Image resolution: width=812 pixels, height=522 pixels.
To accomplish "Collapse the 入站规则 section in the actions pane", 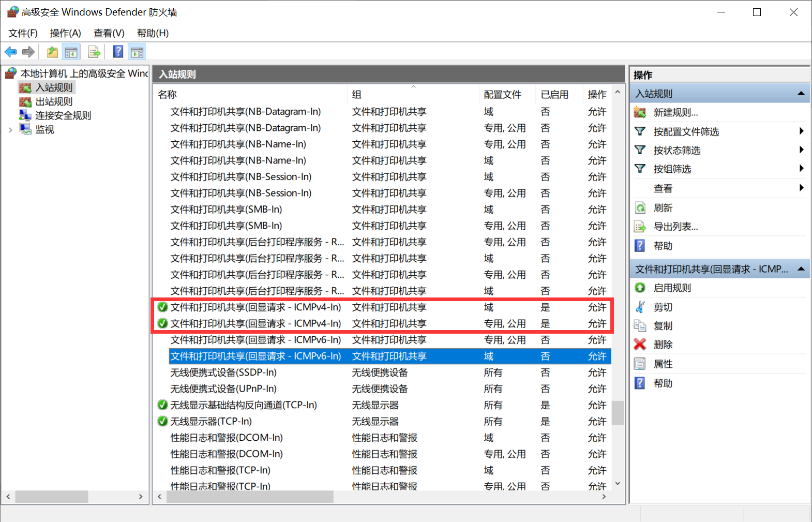I will tap(801, 94).
